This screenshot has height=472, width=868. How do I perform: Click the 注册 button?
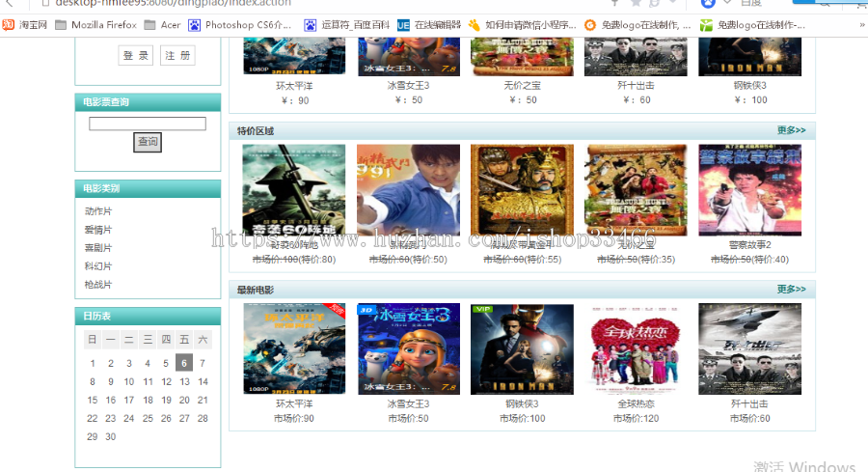coord(177,55)
